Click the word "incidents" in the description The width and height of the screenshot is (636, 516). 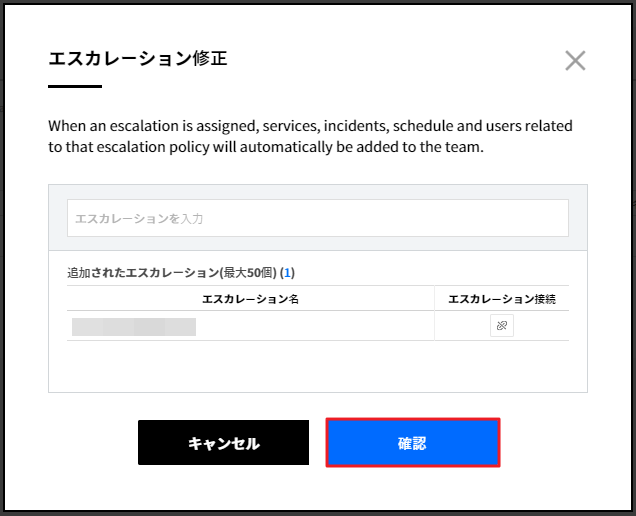354,127
